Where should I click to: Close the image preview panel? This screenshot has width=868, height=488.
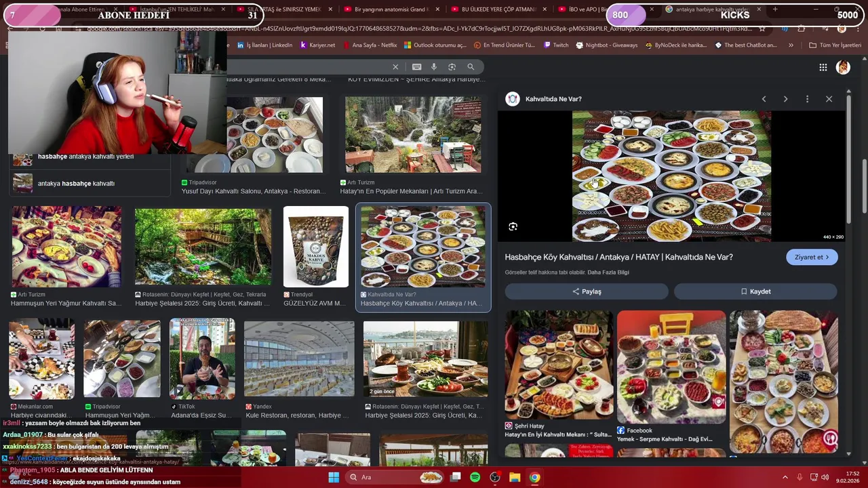tap(829, 99)
